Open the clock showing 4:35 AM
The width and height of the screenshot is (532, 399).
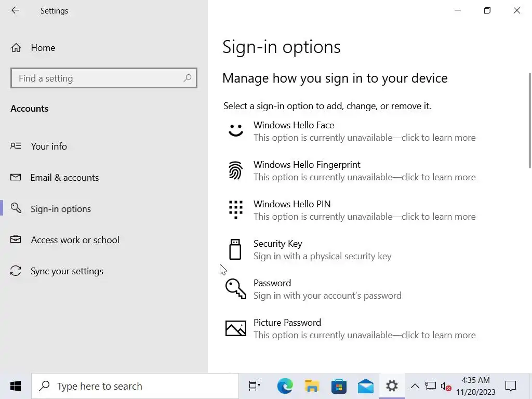pyautogui.click(x=476, y=386)
